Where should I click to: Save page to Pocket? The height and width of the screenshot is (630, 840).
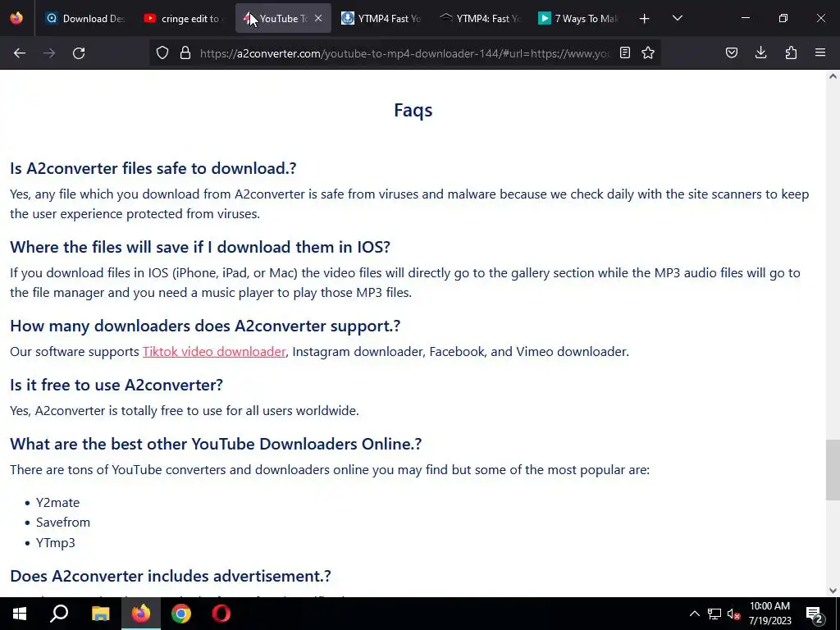pos(732,53)
